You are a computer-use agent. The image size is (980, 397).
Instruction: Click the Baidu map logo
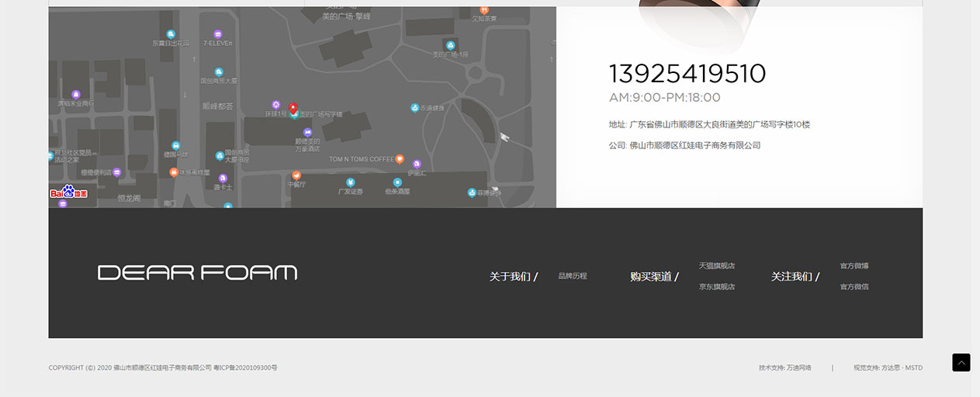pyautogui.click(x=69, y=192)
